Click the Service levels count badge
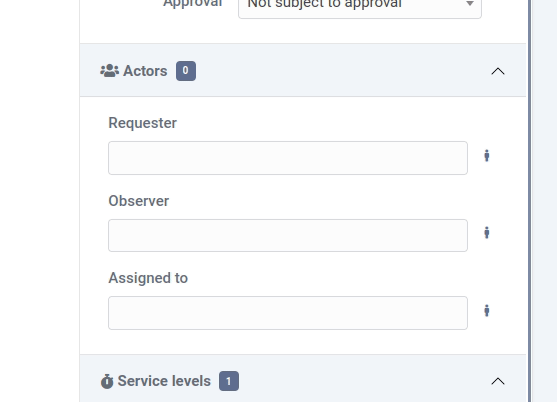Image resolution: width=557 pixels, height=402 pixels. click(x=229, y=381)
